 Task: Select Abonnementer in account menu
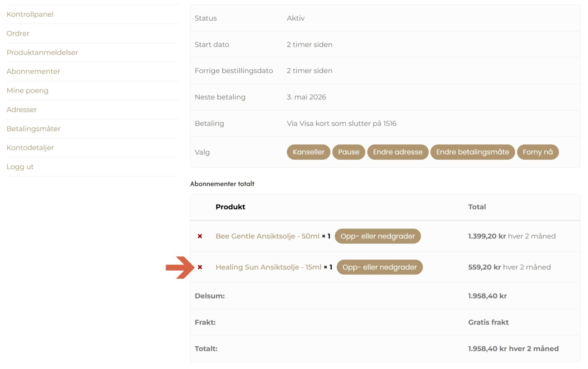[33, 71]
